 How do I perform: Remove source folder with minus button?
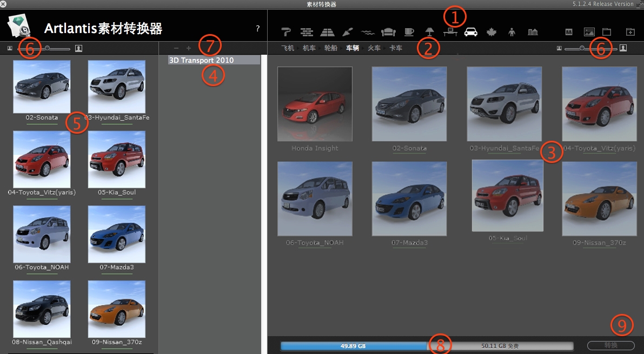coord(176,49)
